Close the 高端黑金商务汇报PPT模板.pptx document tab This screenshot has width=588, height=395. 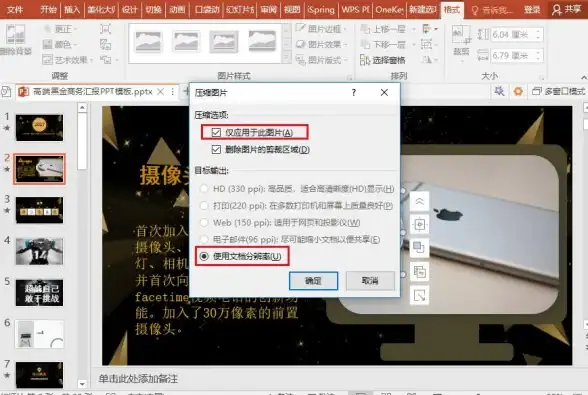pyautogui.click(x=160, y=92)
